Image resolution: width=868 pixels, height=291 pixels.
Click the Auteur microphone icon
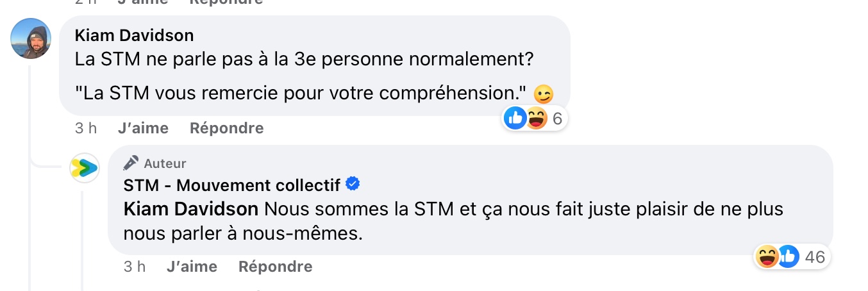click(131, 163)
